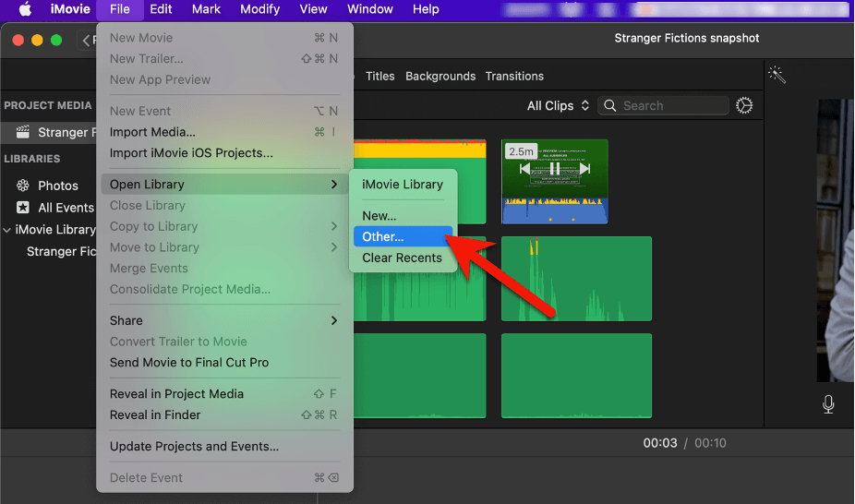Click the Photos library flower icon

[x=23, y=186]
